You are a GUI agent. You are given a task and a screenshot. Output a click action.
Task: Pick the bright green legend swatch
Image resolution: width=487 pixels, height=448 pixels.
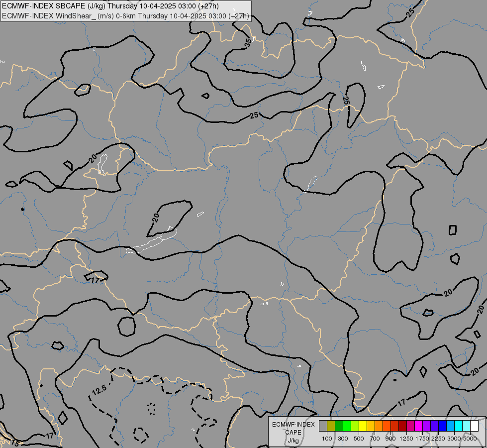347,426
